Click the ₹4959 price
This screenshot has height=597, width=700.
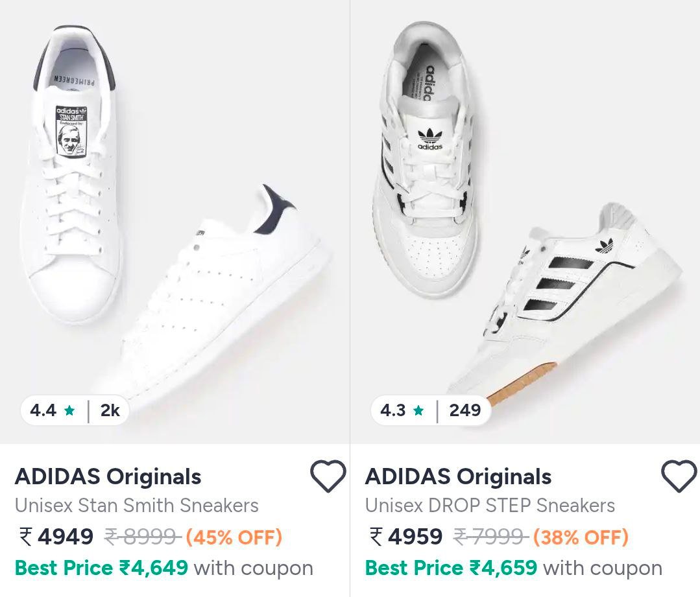407,537
